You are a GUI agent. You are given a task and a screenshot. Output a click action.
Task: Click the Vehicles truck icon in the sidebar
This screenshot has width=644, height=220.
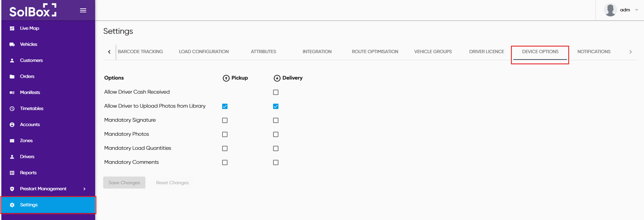pyautogui.click(x=12, y=44)
